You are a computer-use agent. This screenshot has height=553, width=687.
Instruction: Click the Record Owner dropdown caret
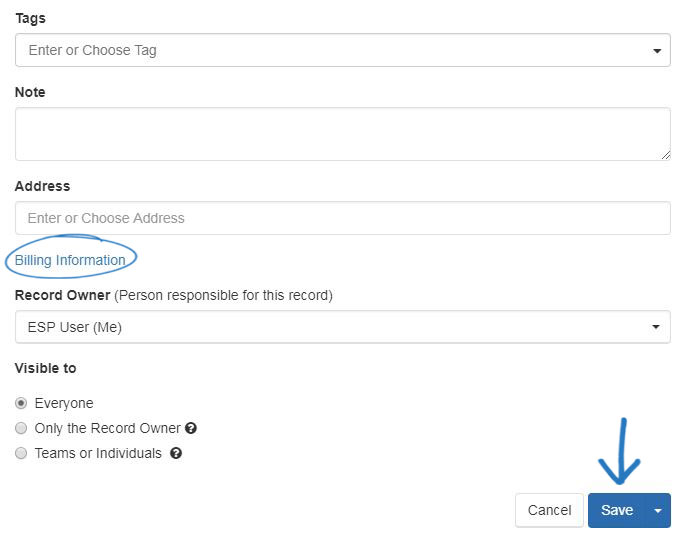656,327
